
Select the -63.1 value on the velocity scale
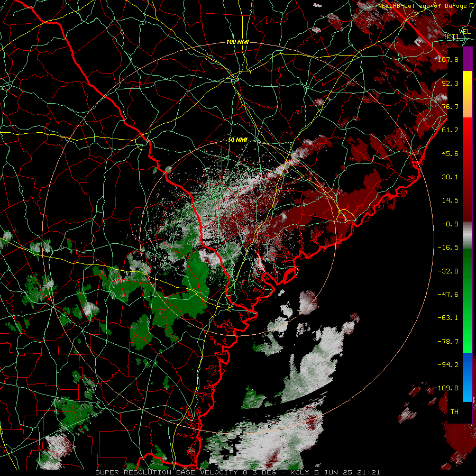coord(448,318)
